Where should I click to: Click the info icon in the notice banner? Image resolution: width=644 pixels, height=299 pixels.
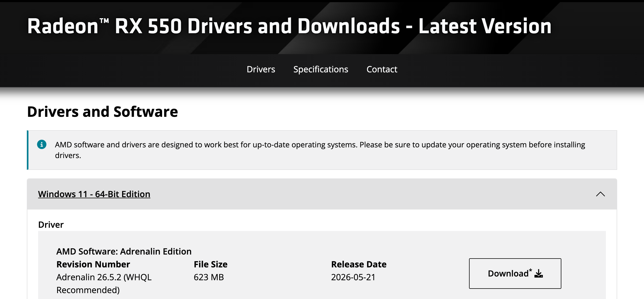point(42,144)
